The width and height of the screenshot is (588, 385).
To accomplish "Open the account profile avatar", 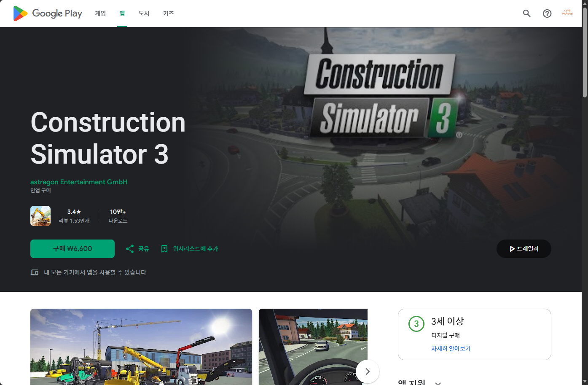I will click(567, 13).
